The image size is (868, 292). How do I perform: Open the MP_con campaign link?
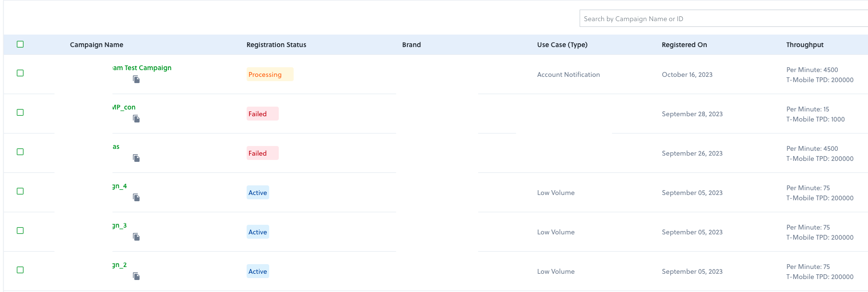[124, 107]
